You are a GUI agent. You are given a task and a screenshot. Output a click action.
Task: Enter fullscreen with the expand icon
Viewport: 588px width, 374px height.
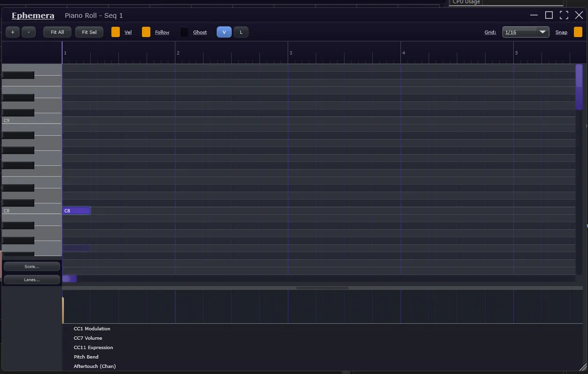click(x=564, y=15)
